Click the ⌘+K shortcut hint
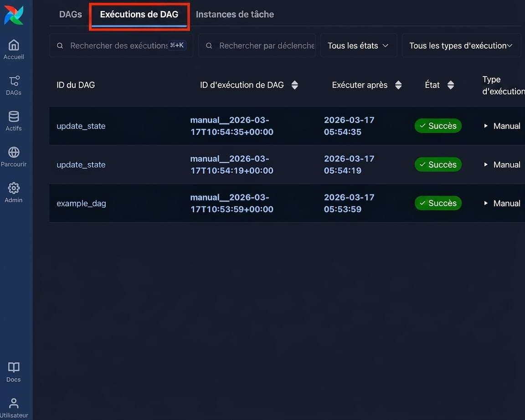This screenshot has width=525, height=420. tap(177, 45)
